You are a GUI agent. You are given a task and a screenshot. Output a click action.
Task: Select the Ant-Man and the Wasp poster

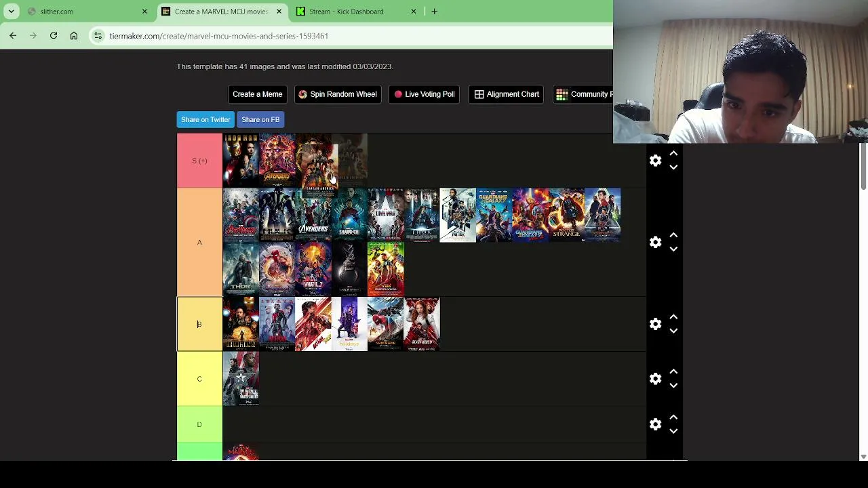pyautogui.click(x=313, y=324)
